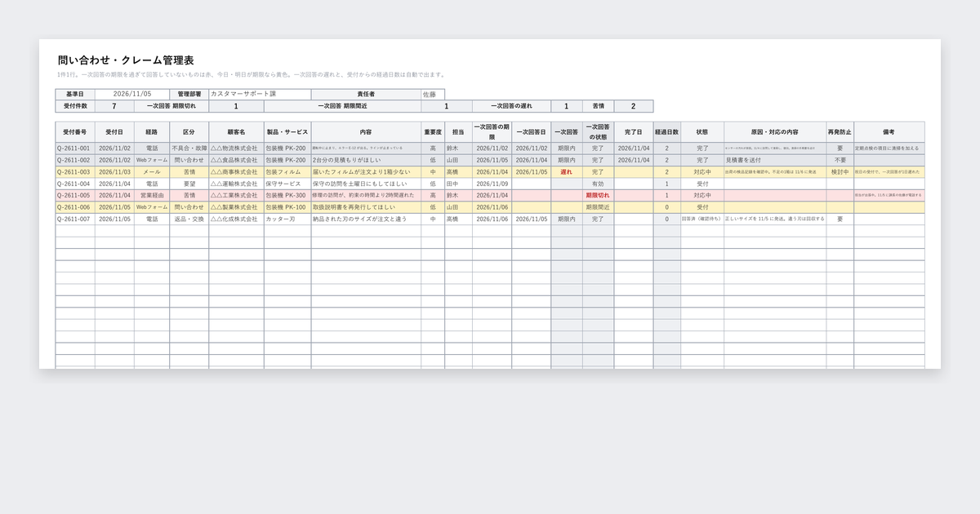Select the "原因・対応の内容" column header

click(x=775, y=131)
